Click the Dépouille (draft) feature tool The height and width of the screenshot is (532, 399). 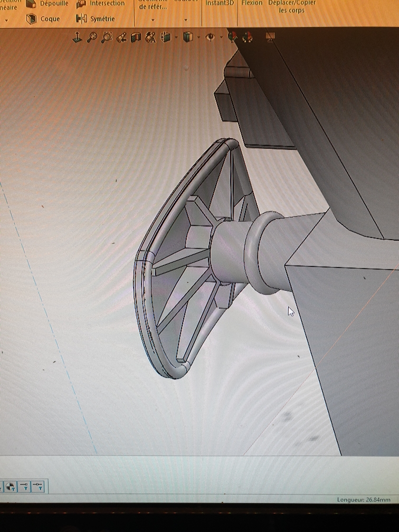coord(47,4)
